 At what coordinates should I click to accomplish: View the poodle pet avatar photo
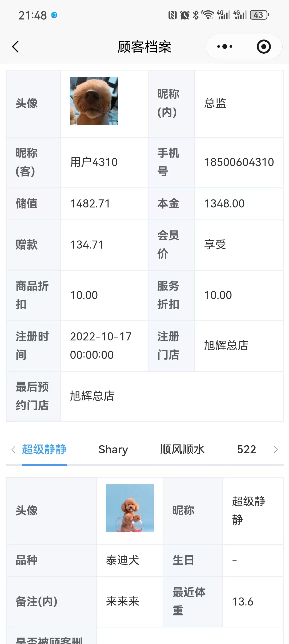pos(130,508)
